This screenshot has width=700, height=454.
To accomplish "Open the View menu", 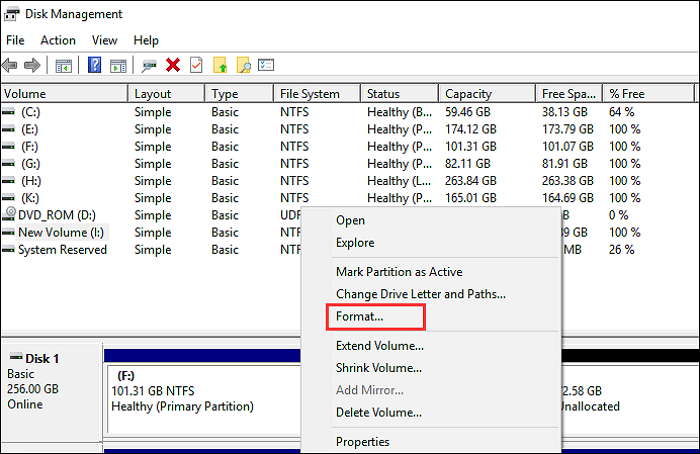I will tap(104, 40).
